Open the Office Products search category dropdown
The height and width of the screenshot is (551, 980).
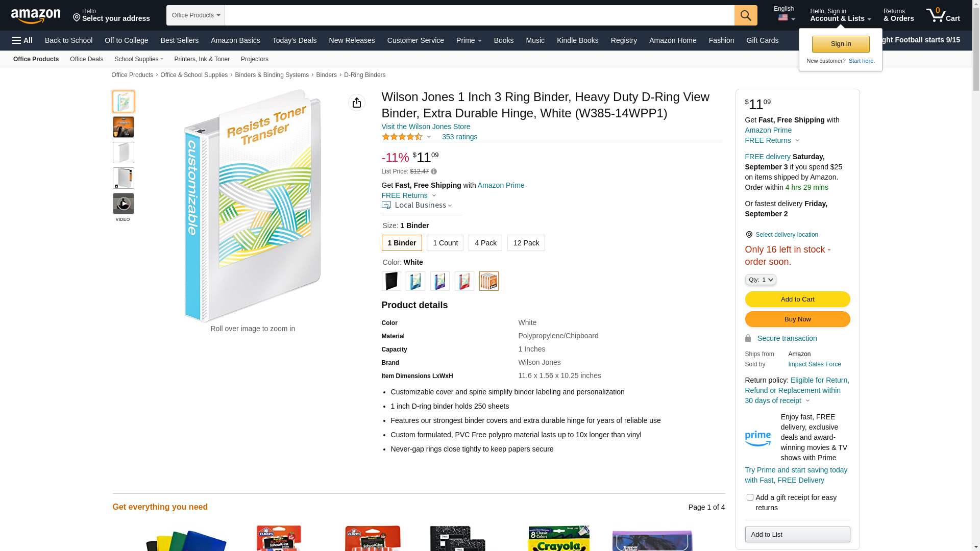click(x=195, y=15)
